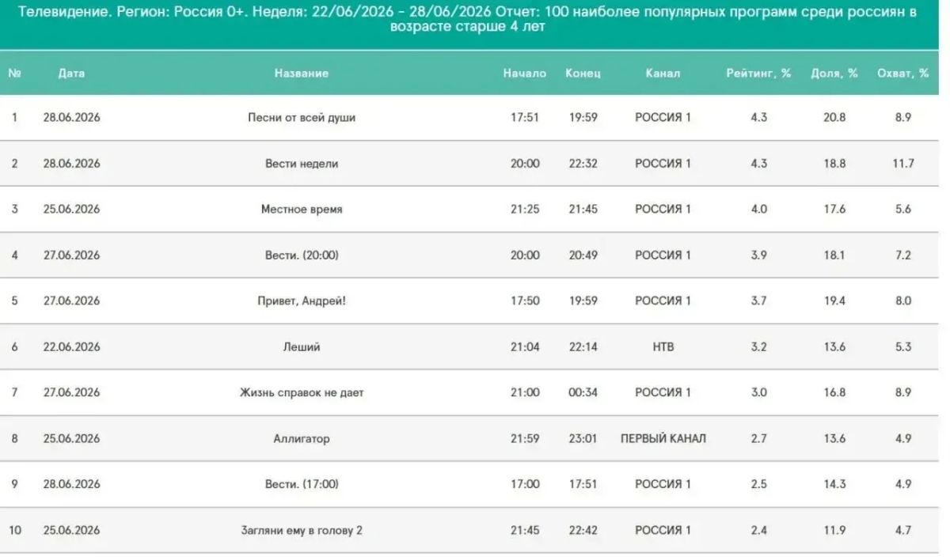Select row number 10 cell
The height and width of the screenshot is (560, 950).
14,530
